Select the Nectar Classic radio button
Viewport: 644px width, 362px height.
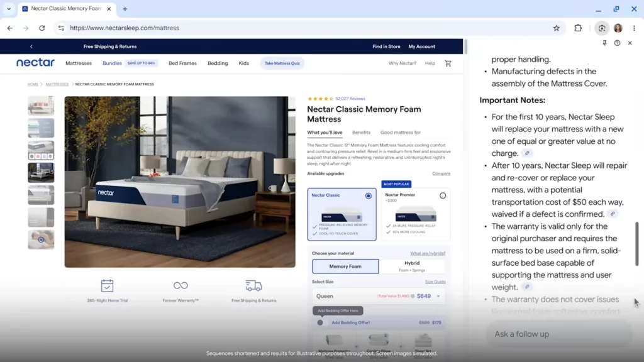pos(369,195)
